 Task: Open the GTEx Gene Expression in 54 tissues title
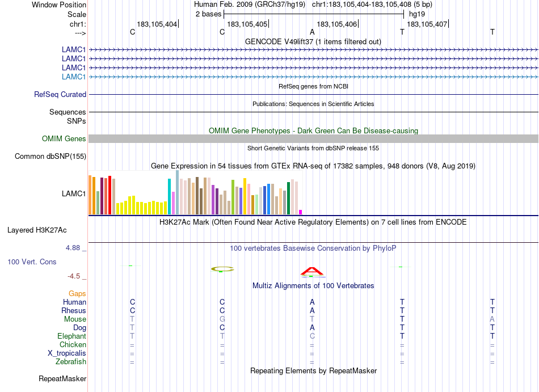coord(313,166)
